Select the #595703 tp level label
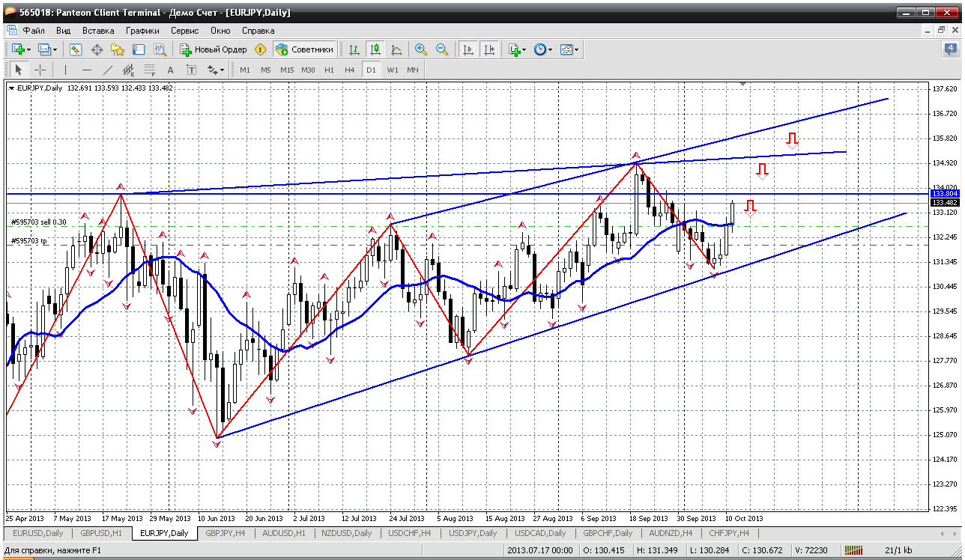 tap(29, 240)
